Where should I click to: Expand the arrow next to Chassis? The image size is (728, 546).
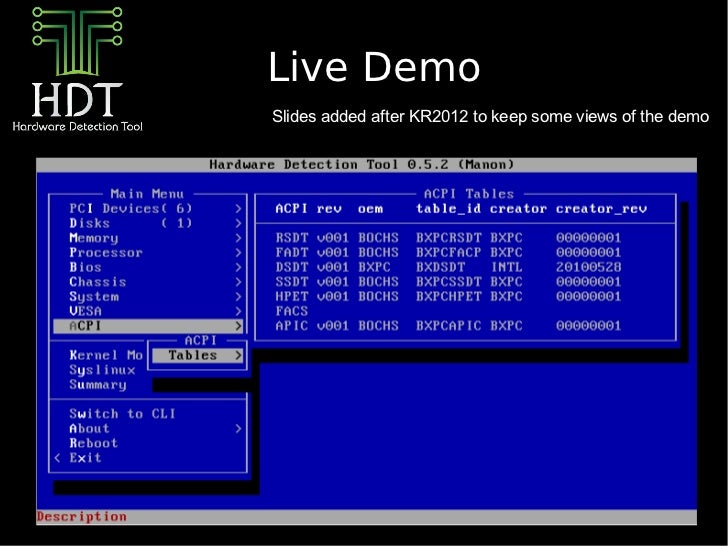point(238,282)
